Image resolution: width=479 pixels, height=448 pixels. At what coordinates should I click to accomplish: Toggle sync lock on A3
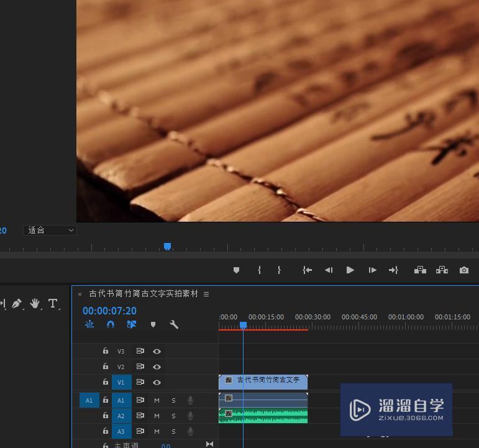point(140,431)
